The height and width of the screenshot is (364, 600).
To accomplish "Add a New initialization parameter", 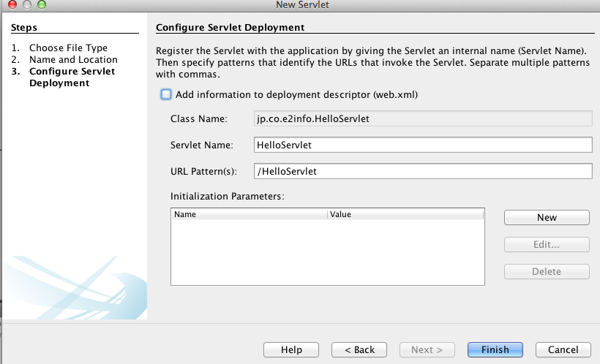I will (x=547, y=218).
